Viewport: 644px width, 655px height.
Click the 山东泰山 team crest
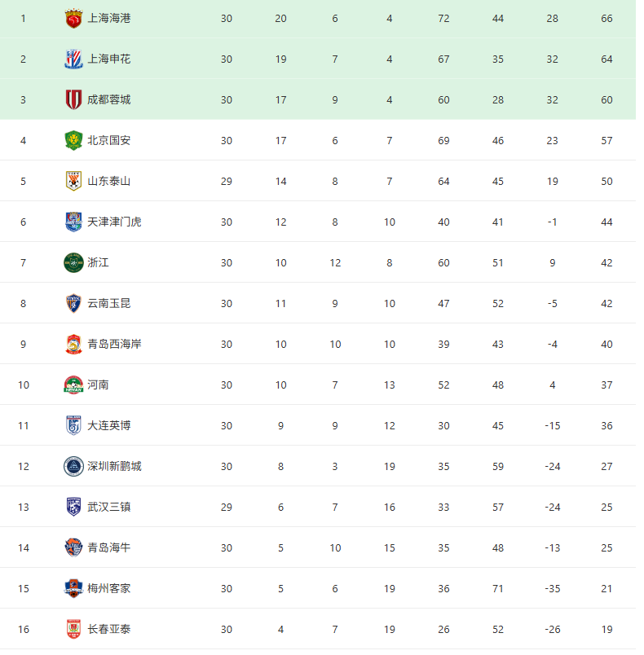click(73, 181)
